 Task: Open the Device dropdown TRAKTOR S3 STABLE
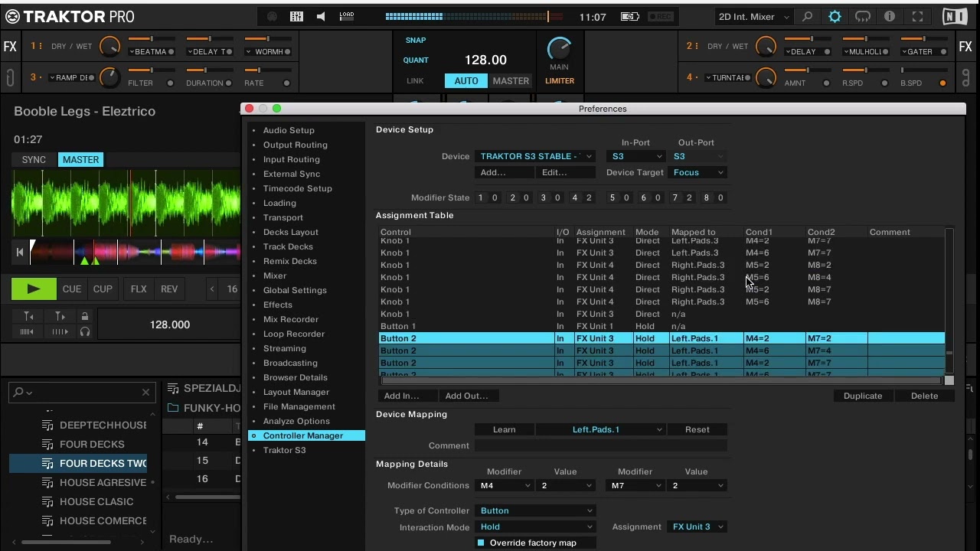(x=535, y=156)
